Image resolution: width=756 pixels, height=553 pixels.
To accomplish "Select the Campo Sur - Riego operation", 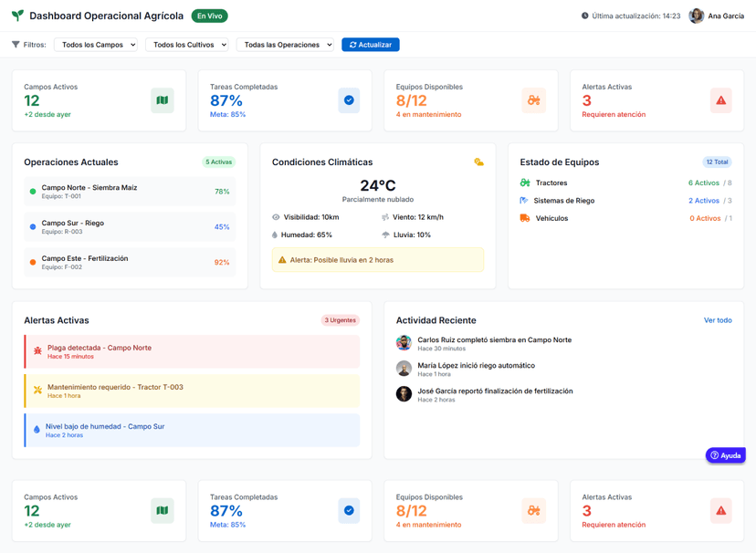I will [130, 227].
